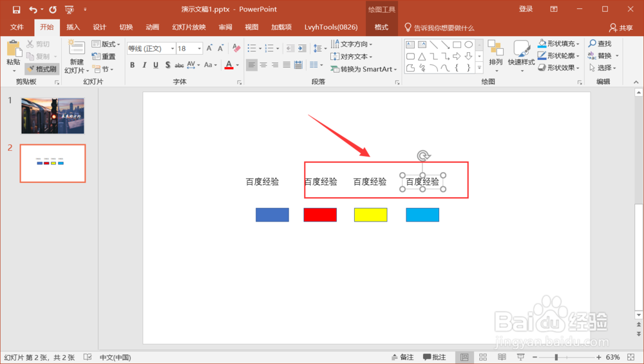Image resolution: width=644 pixels, height=364 pixels.
Task: Increase list indent level icon
Action: click(x=302, y=48)
